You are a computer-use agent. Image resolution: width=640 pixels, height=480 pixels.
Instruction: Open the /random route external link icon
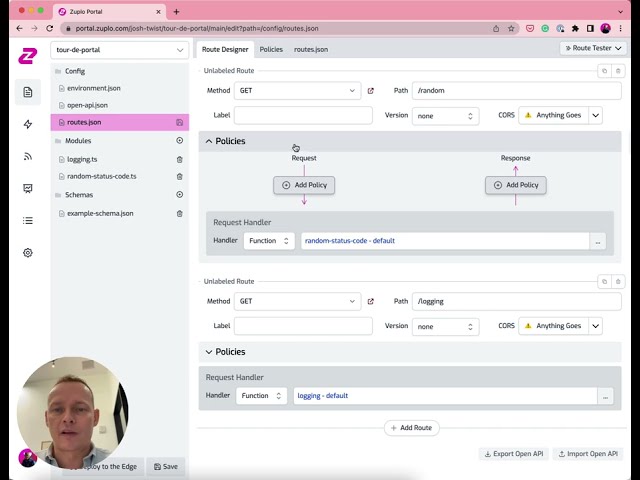[371, 91]
